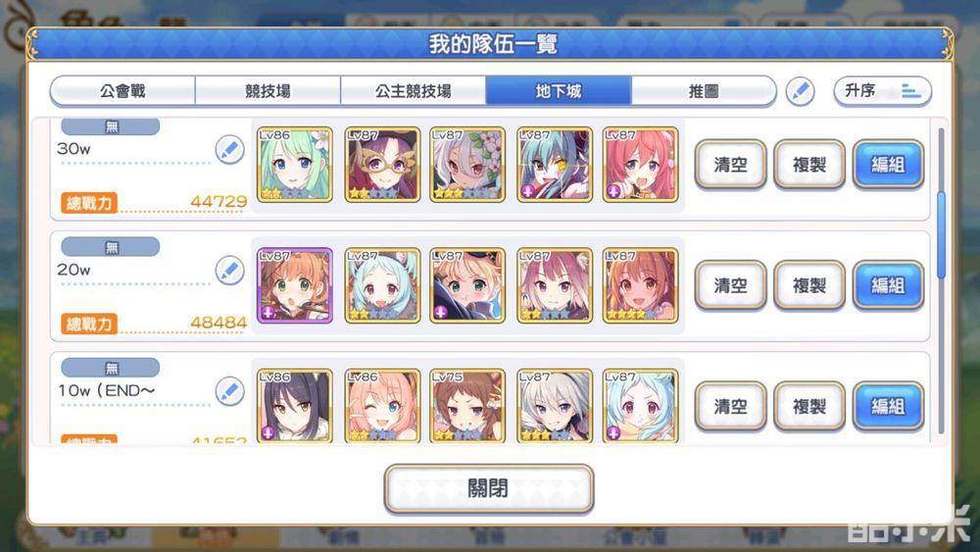Switch to the 公會戰 tab
Viewport: 980px width, 552px height.
click(122, 91)
